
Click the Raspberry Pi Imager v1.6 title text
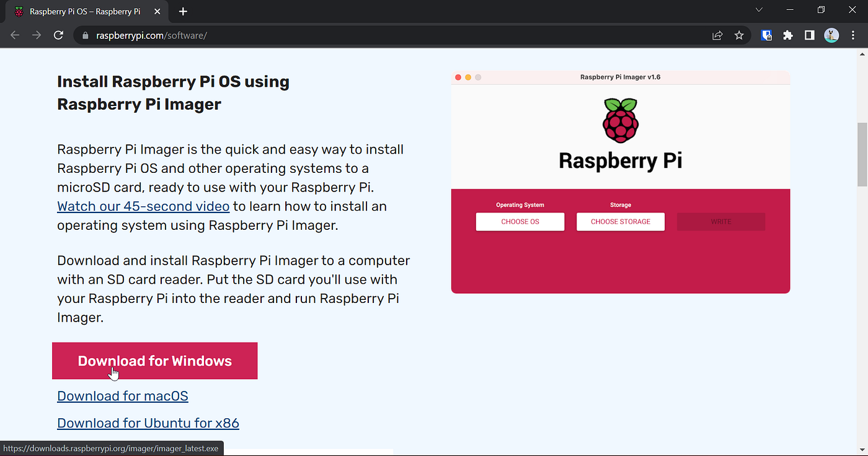click(620, 77)
